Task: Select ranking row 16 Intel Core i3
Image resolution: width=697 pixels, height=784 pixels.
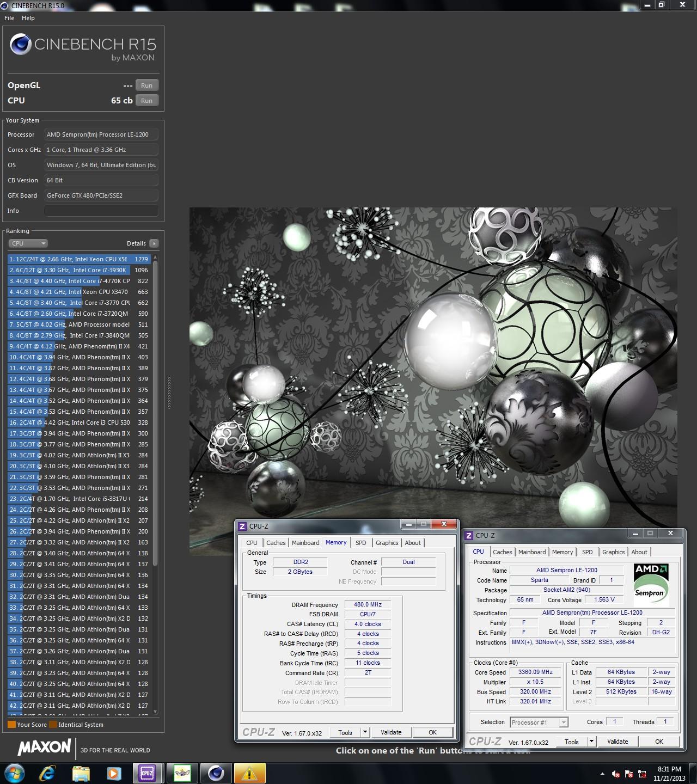Action: 79,422
